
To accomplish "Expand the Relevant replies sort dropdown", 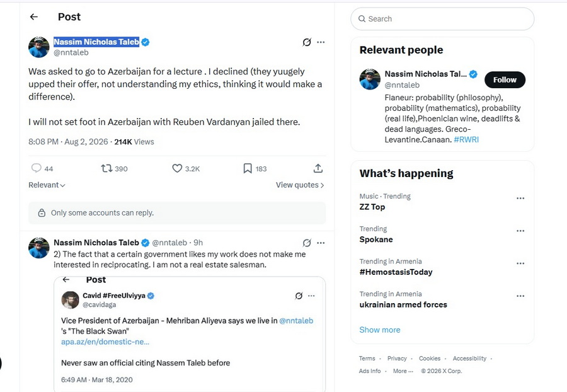I will click(x=47, y=185).
